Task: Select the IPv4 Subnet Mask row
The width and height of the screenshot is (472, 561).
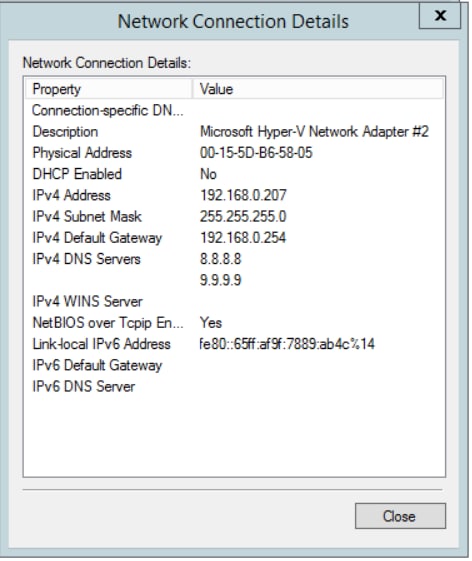Action: (x=234, y=216)
